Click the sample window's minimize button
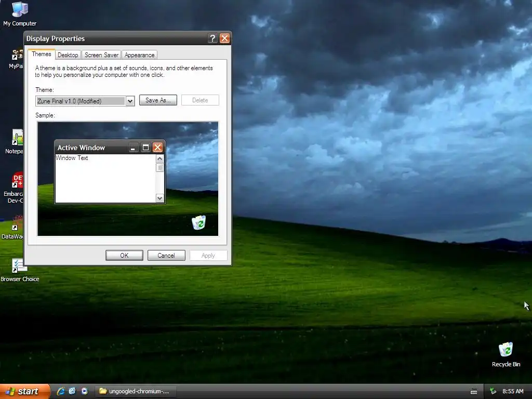The width and height of the screenshot is (532, 399). (x=133, y=148)
